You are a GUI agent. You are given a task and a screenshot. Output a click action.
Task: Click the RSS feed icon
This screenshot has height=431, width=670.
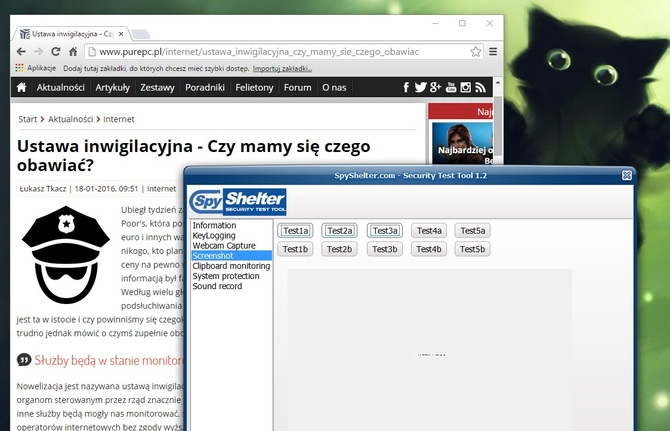[480, 88]
